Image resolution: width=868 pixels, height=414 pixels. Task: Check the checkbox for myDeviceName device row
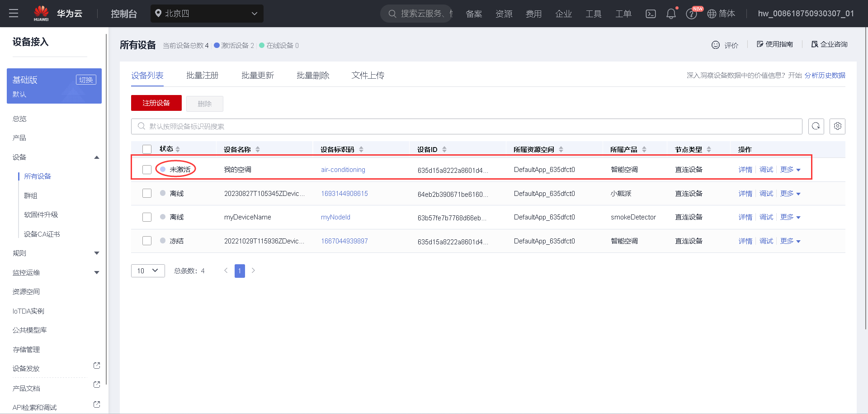tap(147, 217)
